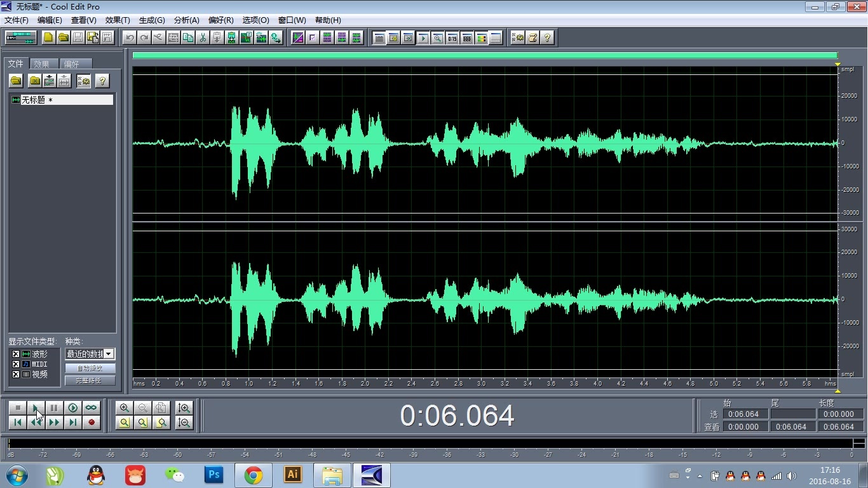Viewport: 868px width, 488px height.
Task: Jump to the end with the skip-forward button
Action: click(x=73, y=422)
